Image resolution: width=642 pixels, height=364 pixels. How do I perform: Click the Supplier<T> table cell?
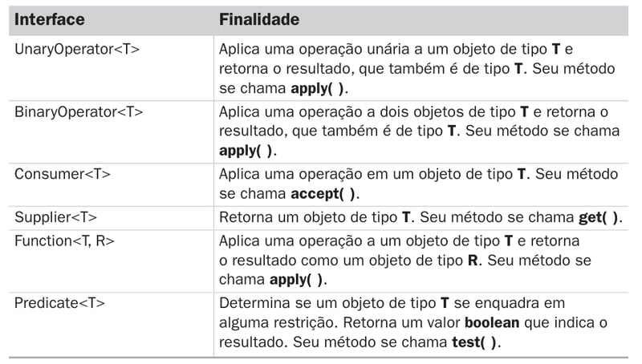tap(59, 217)
